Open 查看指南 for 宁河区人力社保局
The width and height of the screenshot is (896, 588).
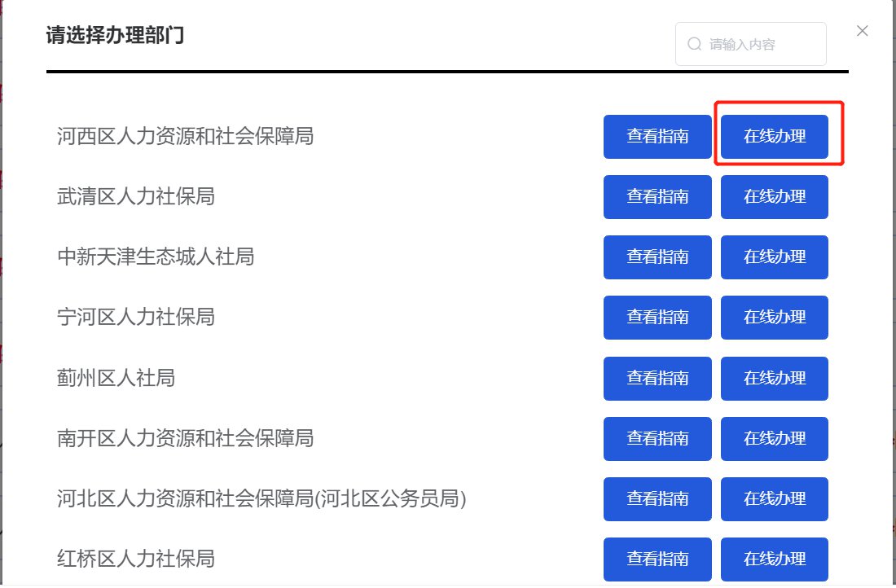click(x=657, y=317)
